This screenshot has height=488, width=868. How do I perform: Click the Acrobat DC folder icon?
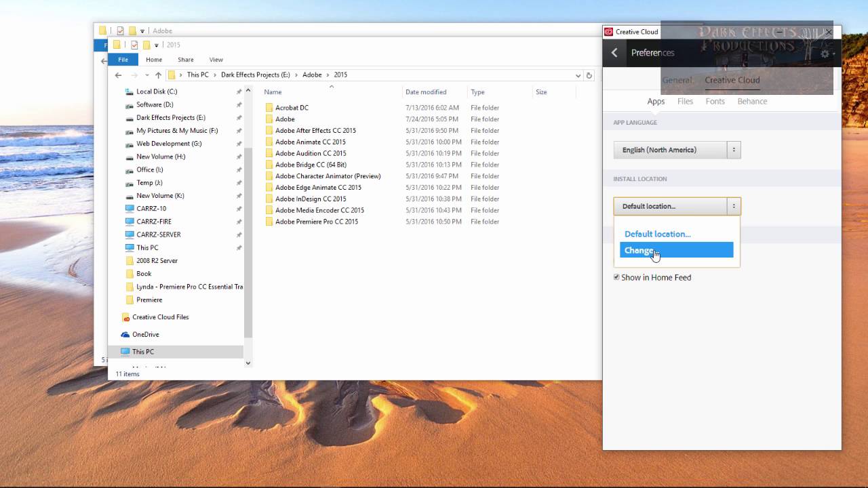click(269, 108)
